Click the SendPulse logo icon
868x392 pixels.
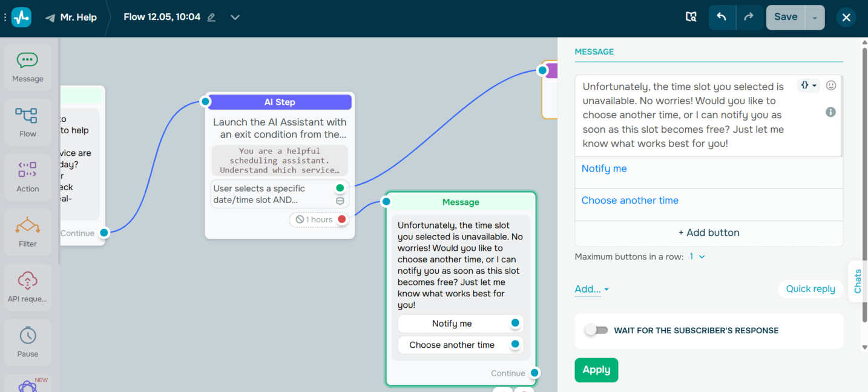[x=22, y=17]
